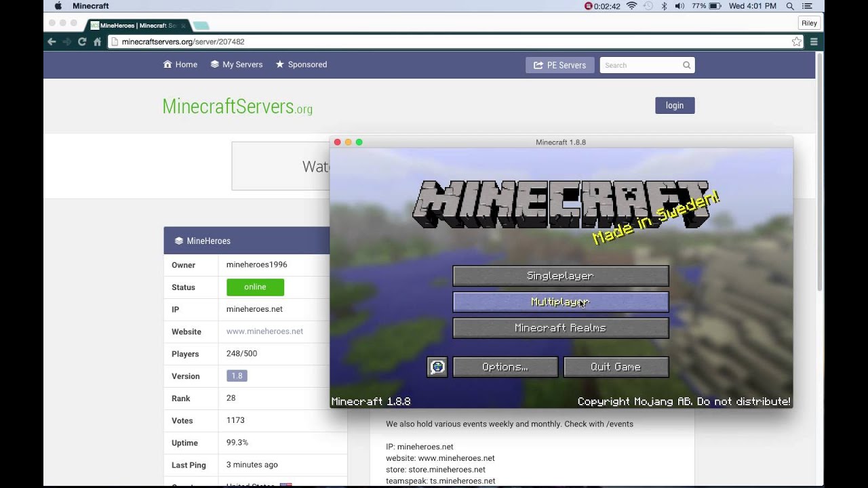Screen dimensions: 868x488
Task: Click Singleplayer in Minecraft window
Action: tap(561, 276)
